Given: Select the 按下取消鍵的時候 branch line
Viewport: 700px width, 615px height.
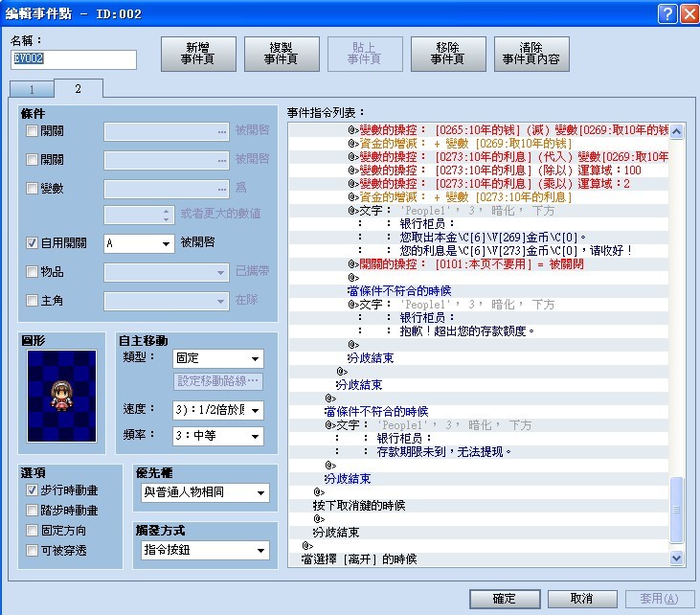Looking at the screenshot, I should 479,506.
